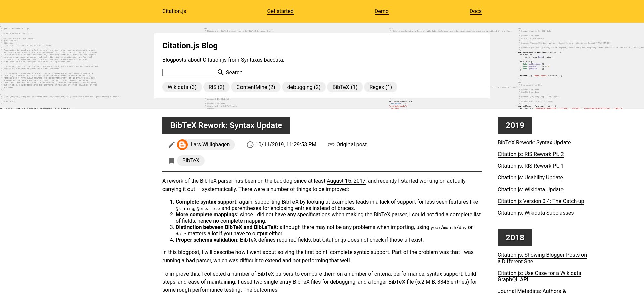This screenshot has width=644, height=294.
Task: Open the Original post link
Action: pos(352,145)
